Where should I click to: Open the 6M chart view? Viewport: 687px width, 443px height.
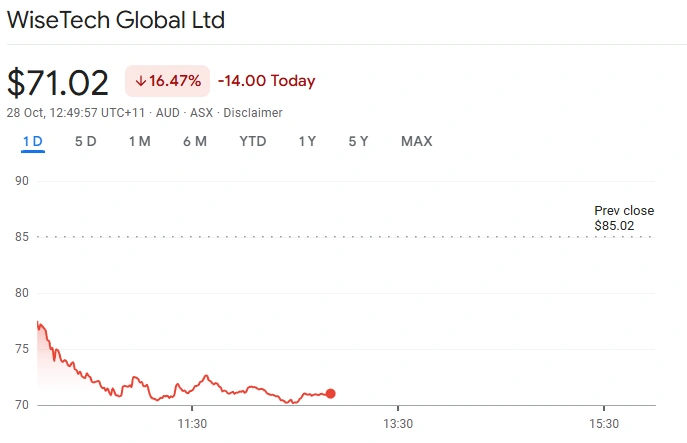(195, 141)
